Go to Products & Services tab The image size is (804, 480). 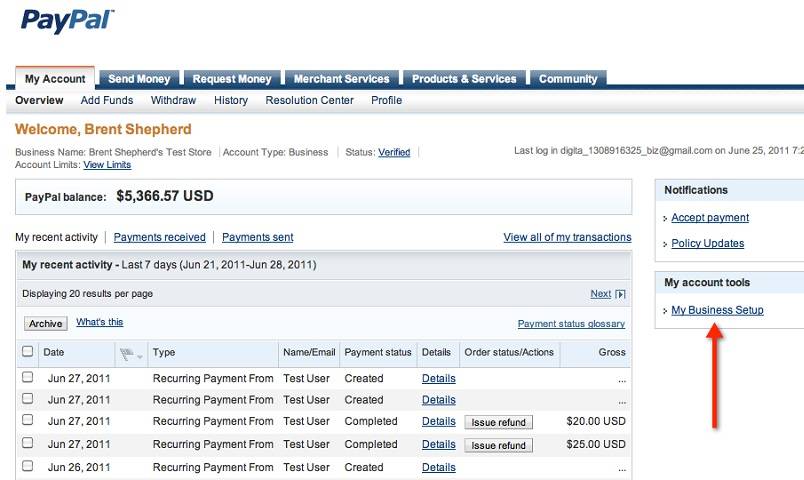[x=464, y=78]
